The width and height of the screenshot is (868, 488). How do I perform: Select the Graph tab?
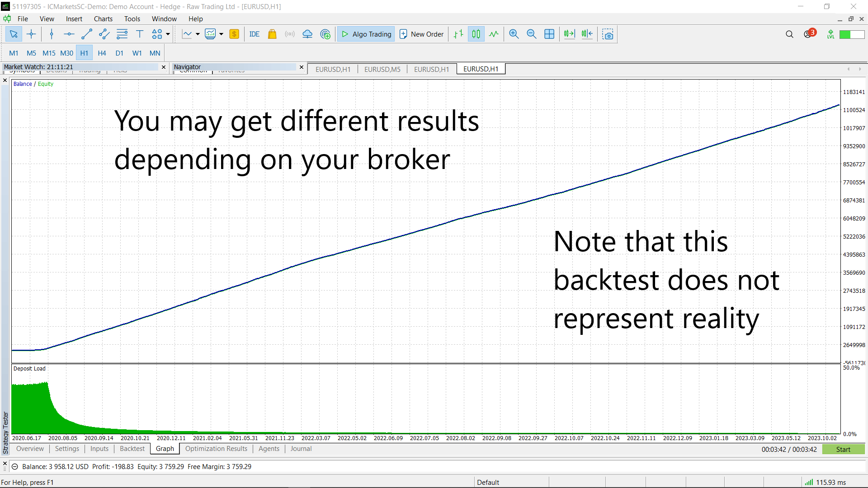(x=165, y=449)
